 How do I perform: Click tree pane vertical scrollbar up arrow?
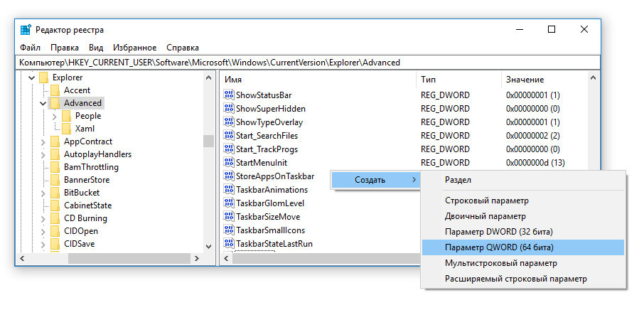(x=209, y=77)
